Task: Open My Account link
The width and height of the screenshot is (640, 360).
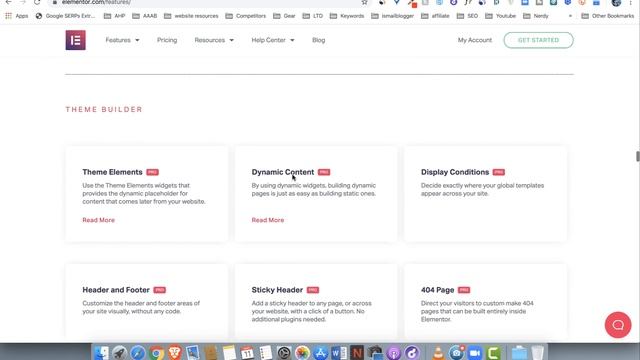Action: pyautogui.click(x=475, y=40)
